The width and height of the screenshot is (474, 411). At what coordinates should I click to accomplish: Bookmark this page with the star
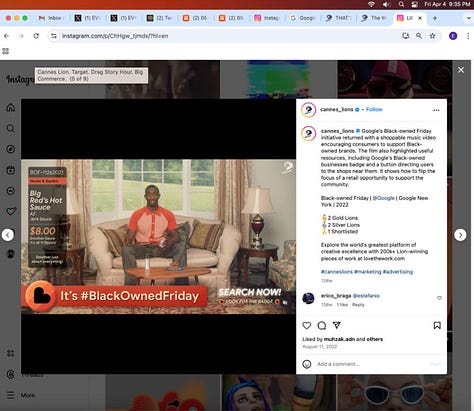(x=432, y=36)
